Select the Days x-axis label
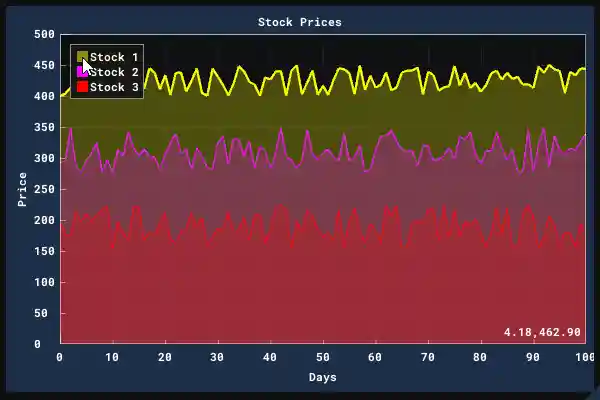The image size is (600, 400). [x=322, y=377]
